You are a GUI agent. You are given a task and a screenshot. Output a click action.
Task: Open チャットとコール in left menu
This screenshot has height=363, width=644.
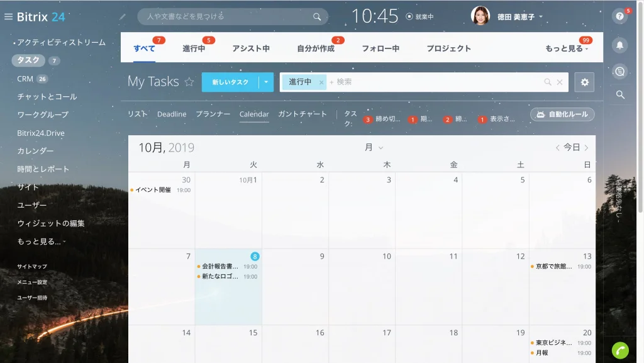pyautogui.click(x=47, y=96)
